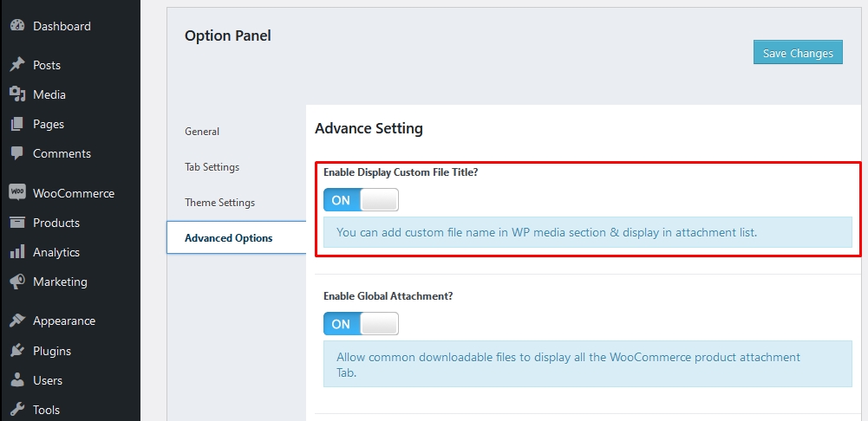
Task: Select the Advanced Options tab
Action: coord(228,238)
